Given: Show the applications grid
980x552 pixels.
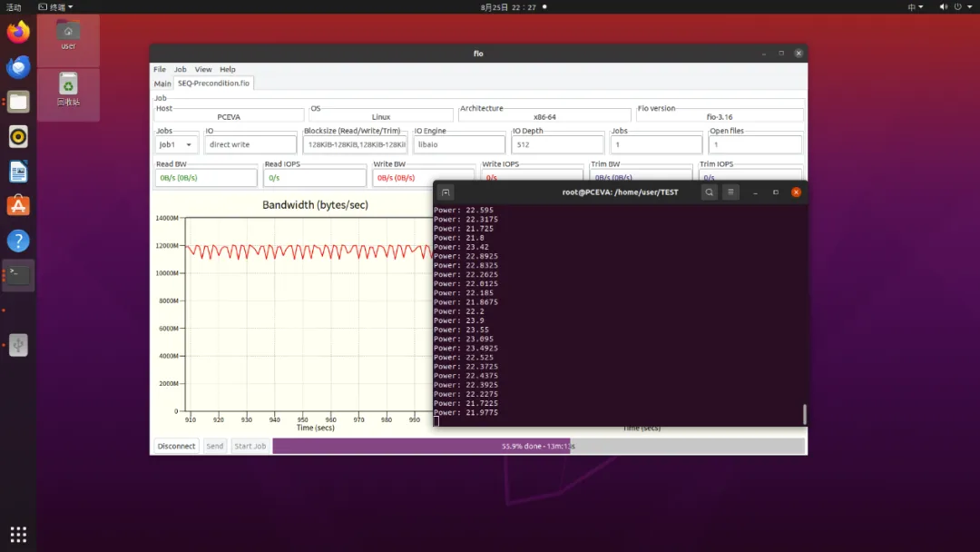Looking at the screenshot, I should coord(18,535).
